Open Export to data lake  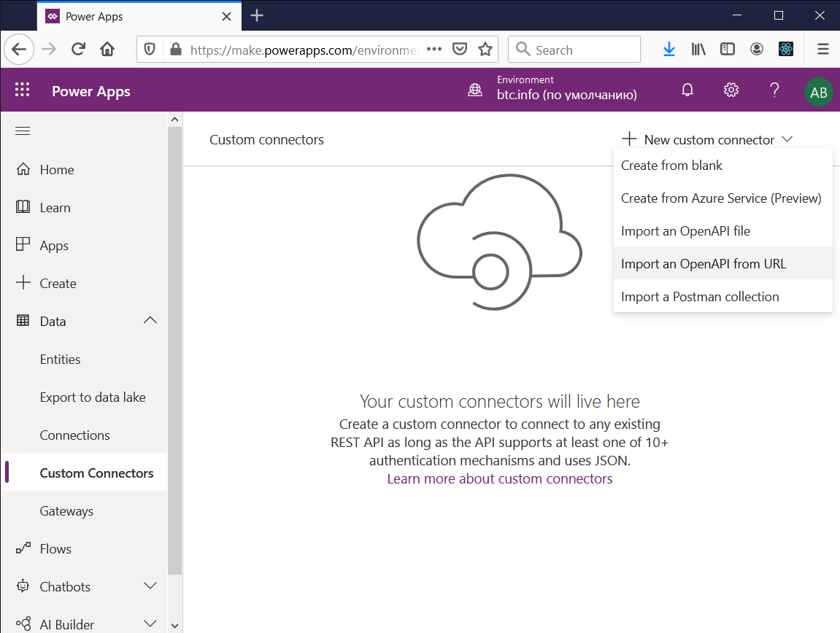[x=84, y=397]
